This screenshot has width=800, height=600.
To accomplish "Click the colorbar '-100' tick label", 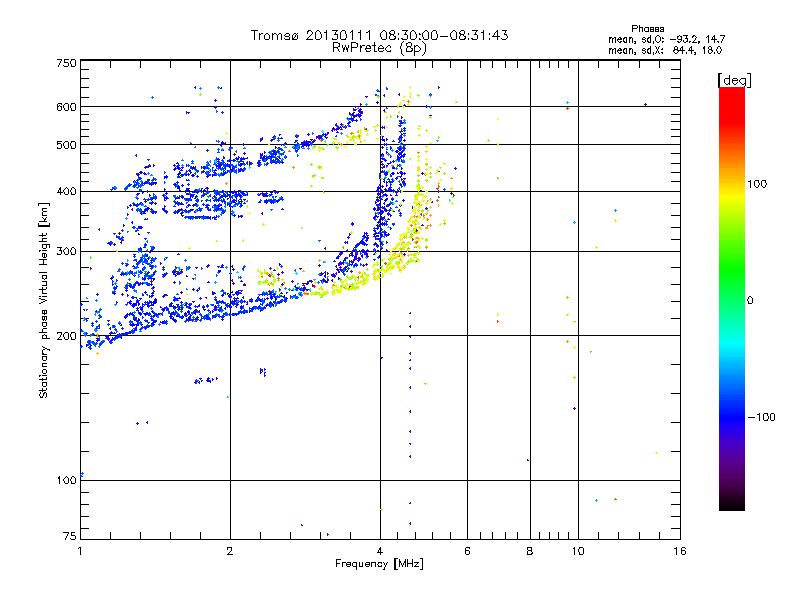I will (x=761, y=417).
